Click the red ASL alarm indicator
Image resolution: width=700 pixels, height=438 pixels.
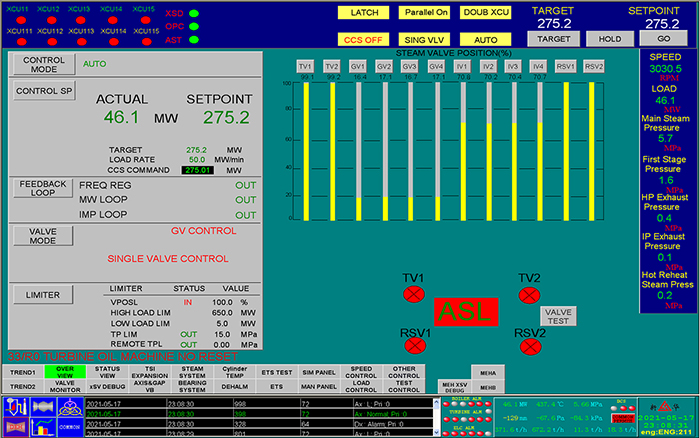[463, 310]
